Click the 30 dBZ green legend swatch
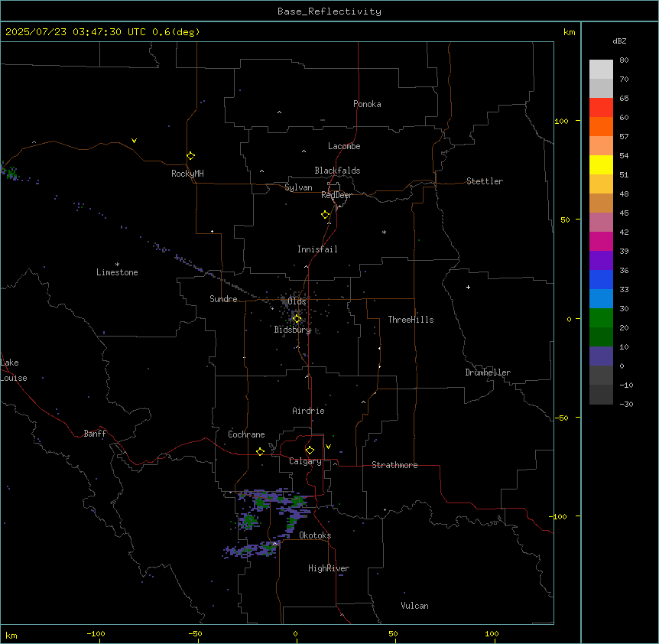Viewport: 659px width, 644px height. click(x=601, y=317)
